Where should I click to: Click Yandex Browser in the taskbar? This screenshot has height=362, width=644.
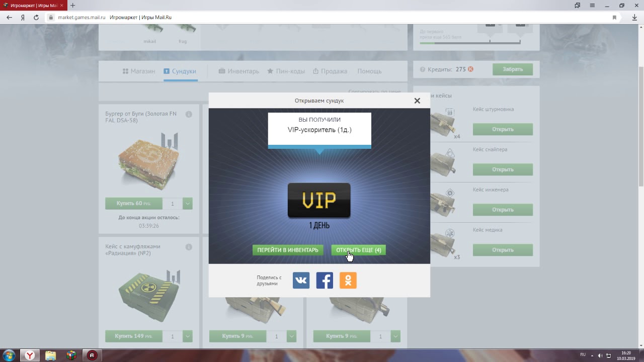click(30, 355)
